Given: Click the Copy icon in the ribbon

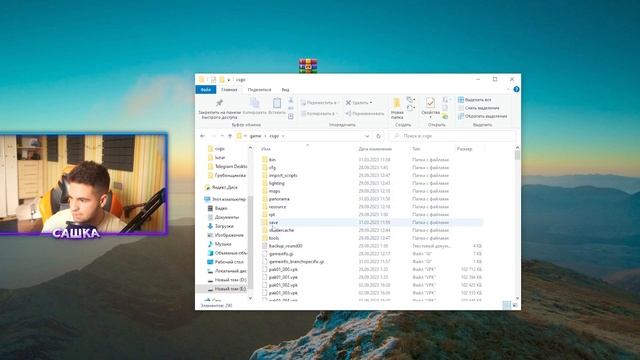Looking at the screenshot, I should [x=255, y=103].
